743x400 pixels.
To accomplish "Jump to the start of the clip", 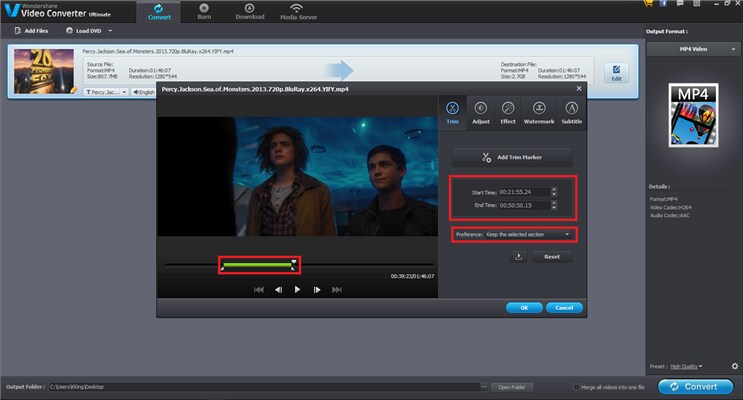I will [259, 290].
